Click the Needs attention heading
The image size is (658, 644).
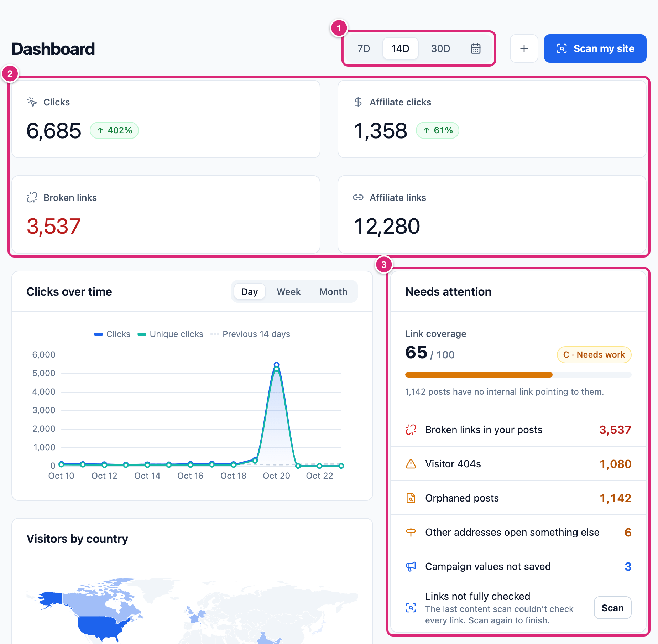[448, 291]
